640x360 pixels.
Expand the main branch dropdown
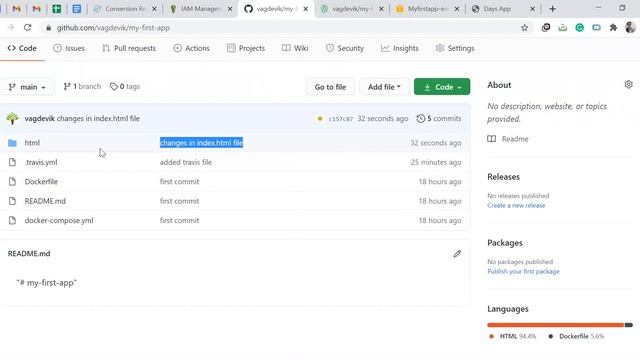point(27,87)
